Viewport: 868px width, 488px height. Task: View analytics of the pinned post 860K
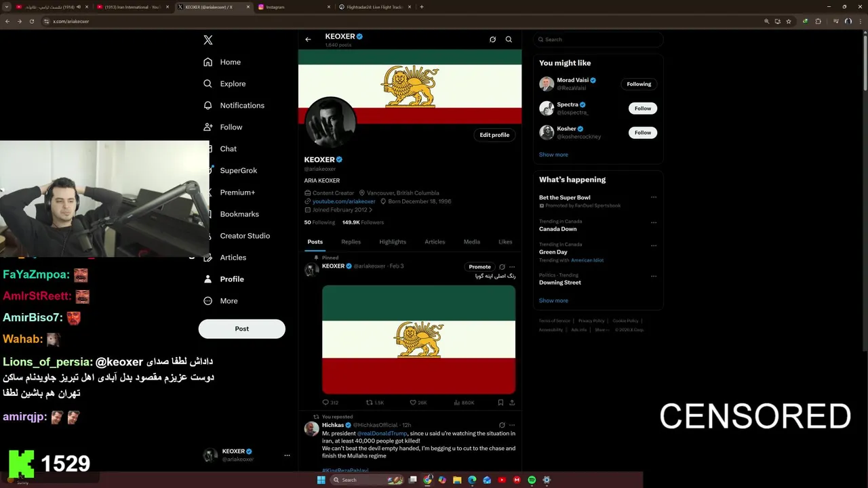coord(463,403)
